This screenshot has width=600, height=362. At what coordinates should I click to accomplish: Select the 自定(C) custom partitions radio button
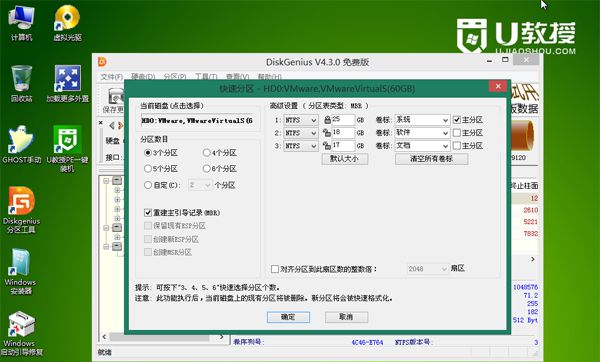[x=148, y=185]
